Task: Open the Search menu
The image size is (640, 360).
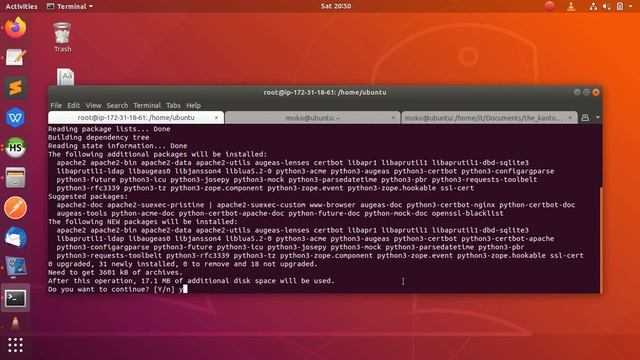Action: (x=117, y=105)
